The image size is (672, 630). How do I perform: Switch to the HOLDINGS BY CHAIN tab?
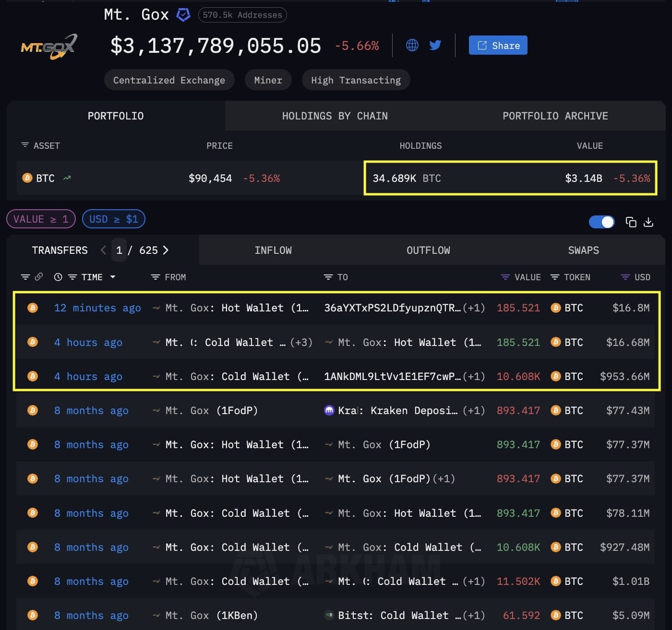[335, 116]
